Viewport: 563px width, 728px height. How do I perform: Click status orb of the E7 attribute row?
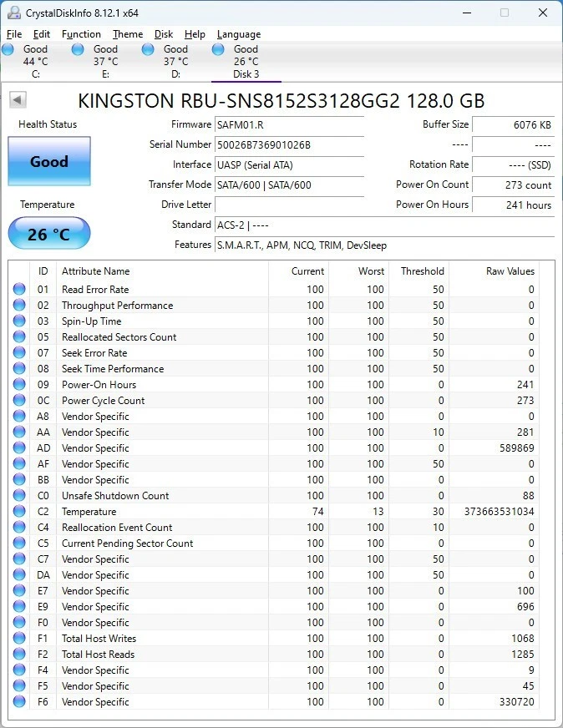coord(19,590)
